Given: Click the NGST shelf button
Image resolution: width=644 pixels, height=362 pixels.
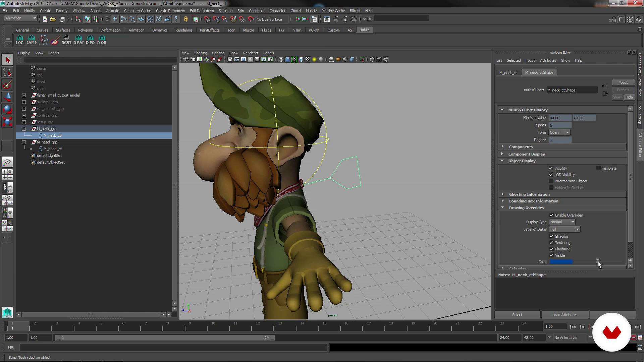Looking at the screenshot, I should tap(66, 40).
